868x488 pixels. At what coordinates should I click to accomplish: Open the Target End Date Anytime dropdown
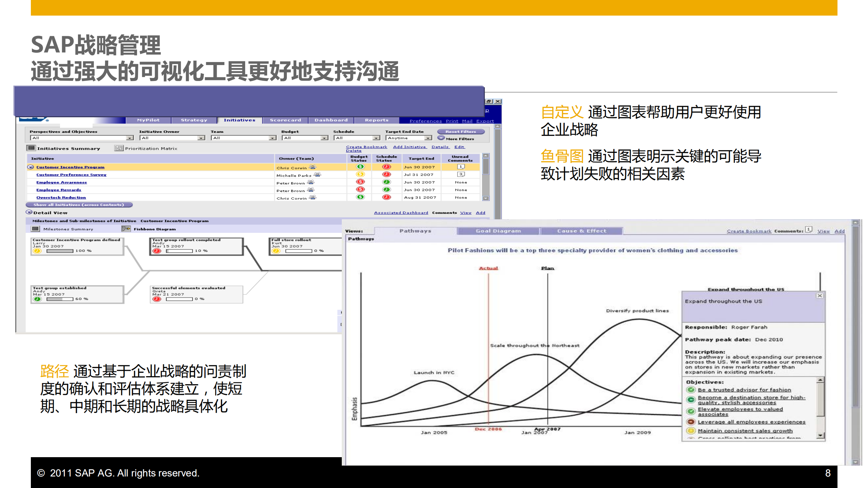[428, 138]
